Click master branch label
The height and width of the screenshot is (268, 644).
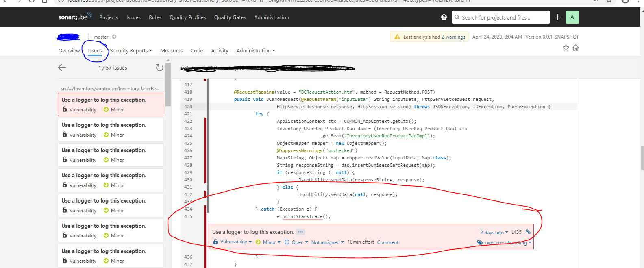tap(101, 37)
